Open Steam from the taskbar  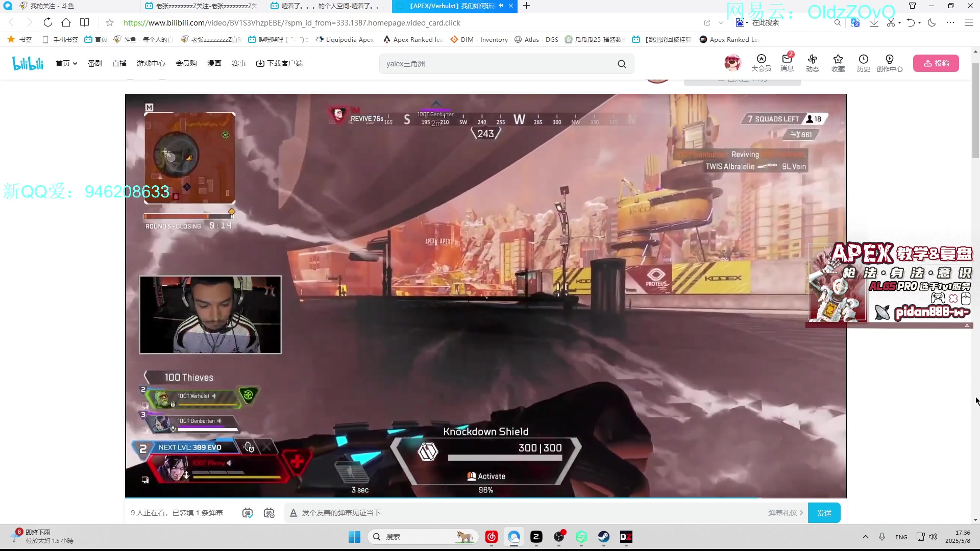603,537
